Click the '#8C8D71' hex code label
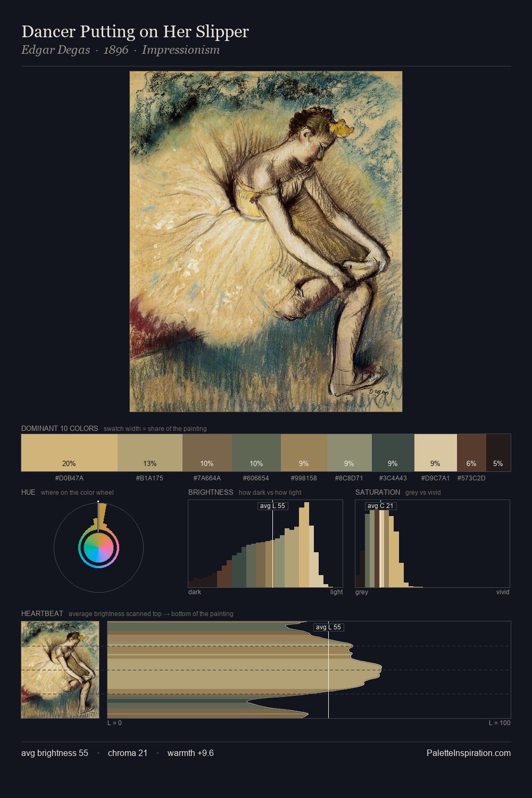The width and height of the screenshot is (532, 798). tap(349, 478)
